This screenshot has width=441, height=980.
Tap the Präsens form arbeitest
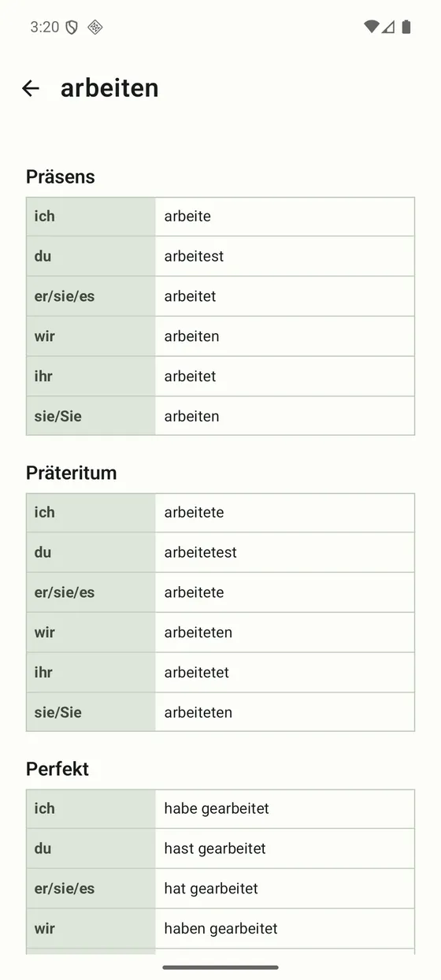click(194, 256)
